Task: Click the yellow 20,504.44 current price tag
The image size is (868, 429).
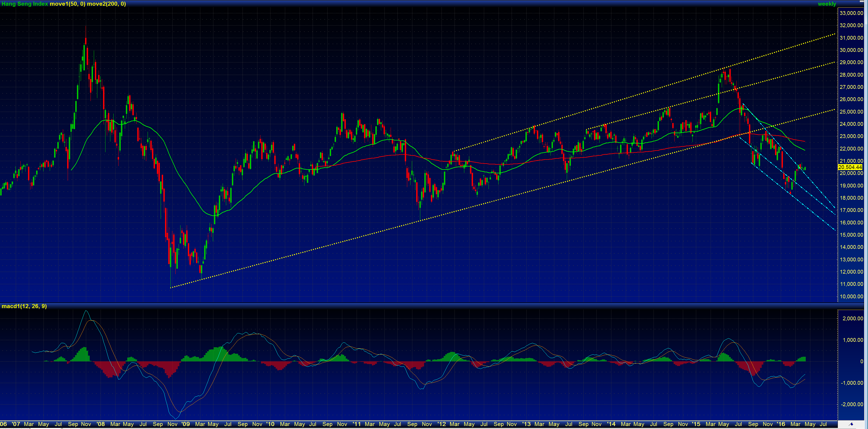Action: pos(850,167)
